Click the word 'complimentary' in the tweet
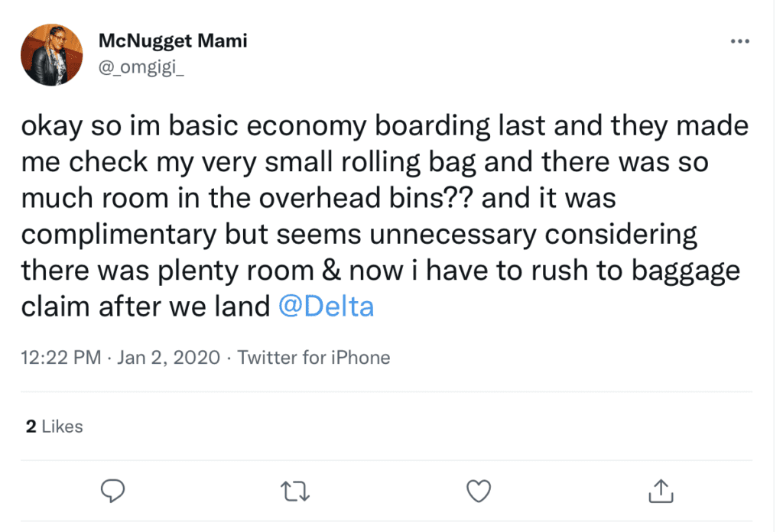This screenshot has width=783, height=532. (119, 235)
